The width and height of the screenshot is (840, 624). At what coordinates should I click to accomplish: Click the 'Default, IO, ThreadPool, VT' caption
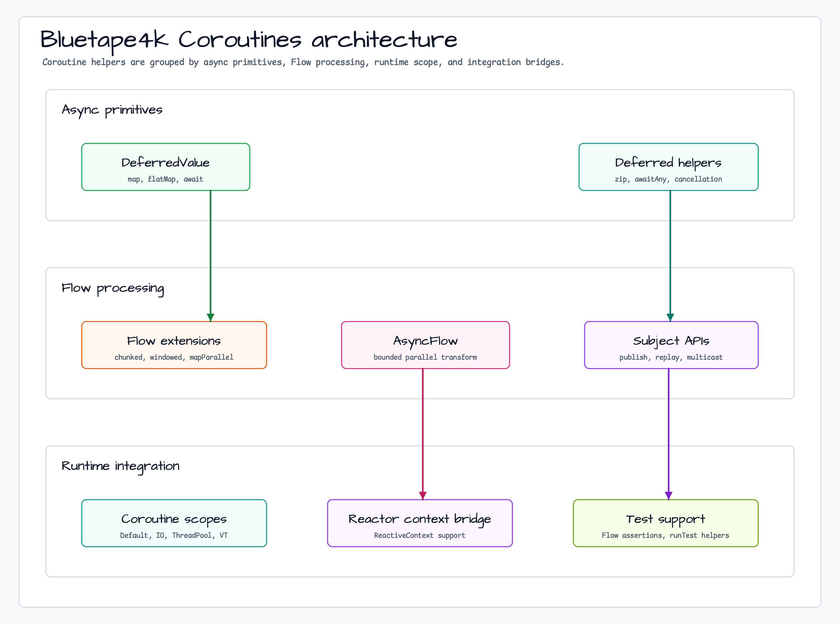point(174,535)
